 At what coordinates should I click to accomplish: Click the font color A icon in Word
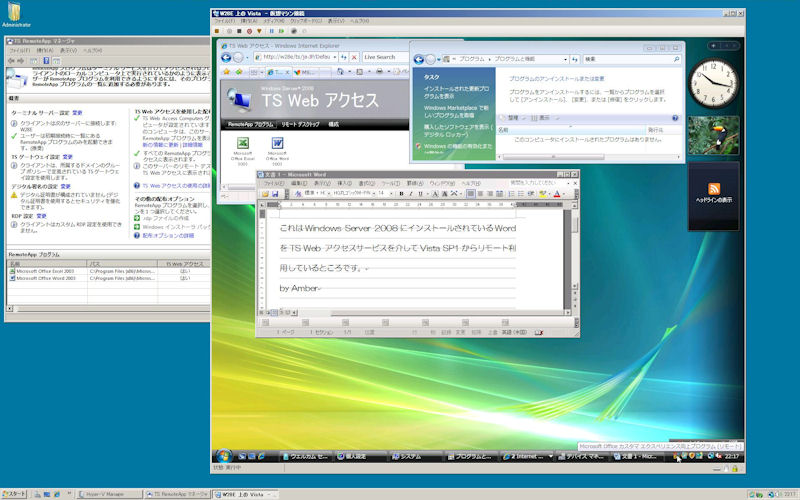[557, 194]
